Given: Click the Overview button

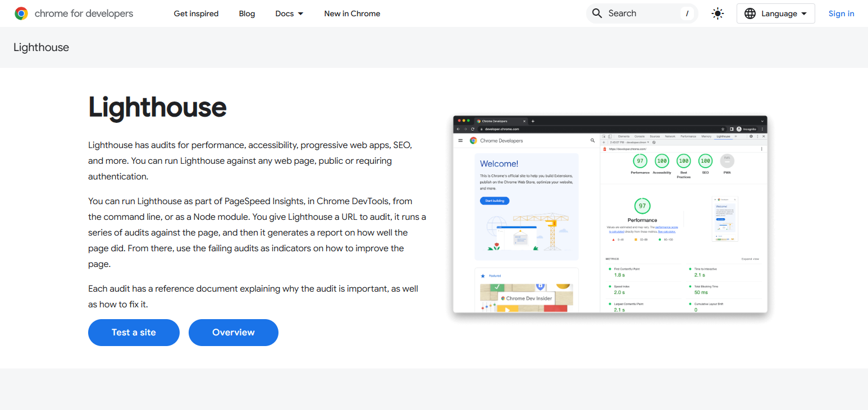Looking at the screenshot, I should tap(234, 332).
